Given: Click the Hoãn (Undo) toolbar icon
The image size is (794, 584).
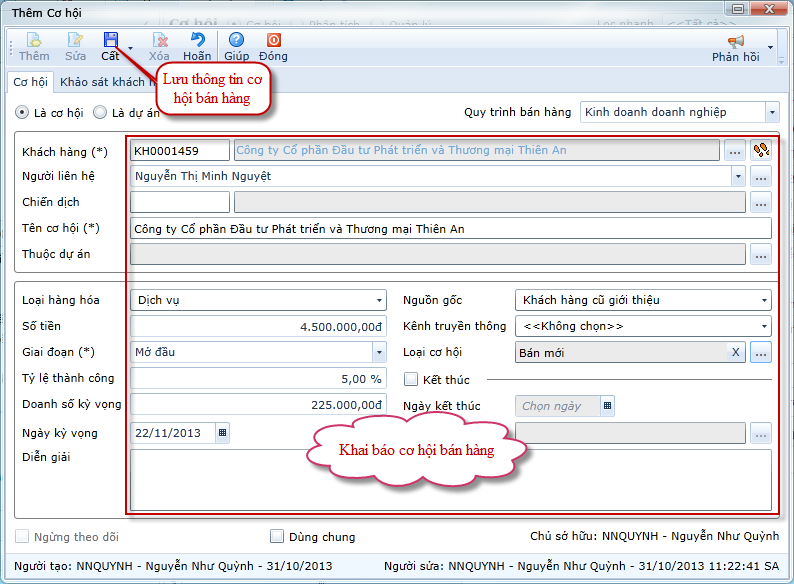Looking at the screenshot, I should pyautogui.click(x=197, y=41).
